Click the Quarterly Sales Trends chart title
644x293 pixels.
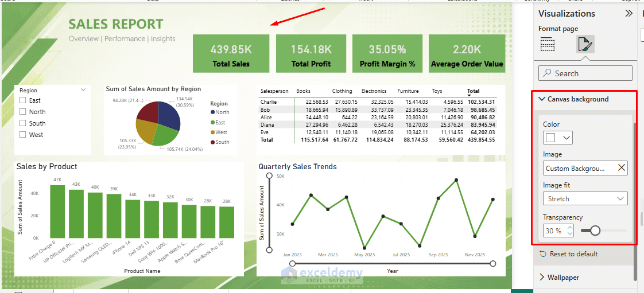coord(298,166)
